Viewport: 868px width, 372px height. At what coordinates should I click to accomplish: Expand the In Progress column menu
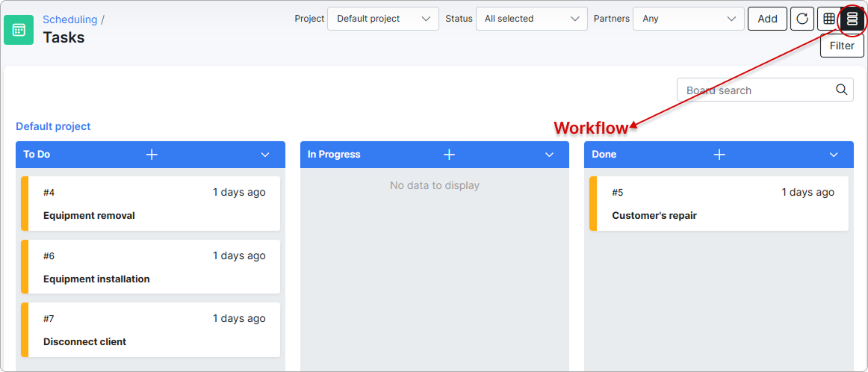(549, 155)
